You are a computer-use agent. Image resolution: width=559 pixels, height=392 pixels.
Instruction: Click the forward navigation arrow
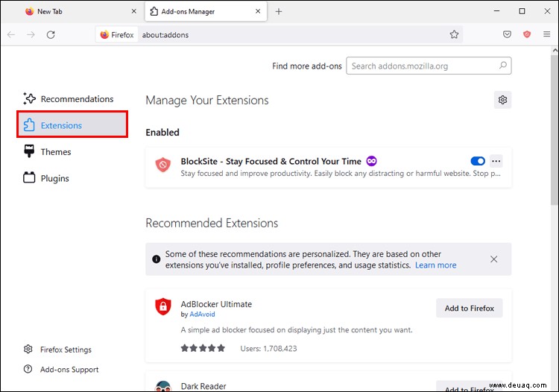[31, 34]
